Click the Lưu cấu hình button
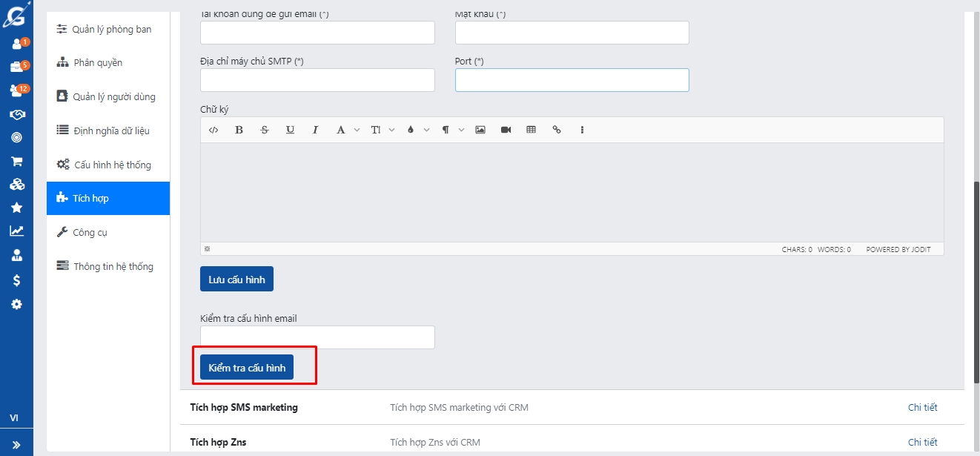Screen dimensions: 980x456 [x=236, y=280]
